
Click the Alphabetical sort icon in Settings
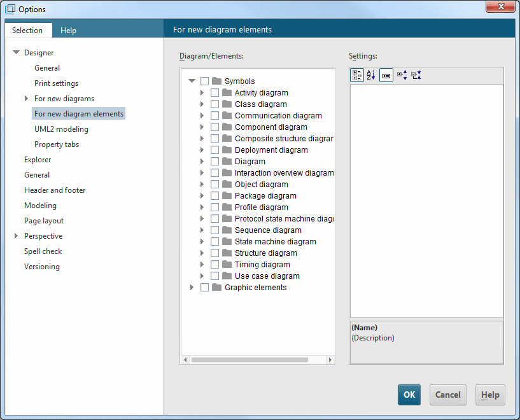point(371,75)
